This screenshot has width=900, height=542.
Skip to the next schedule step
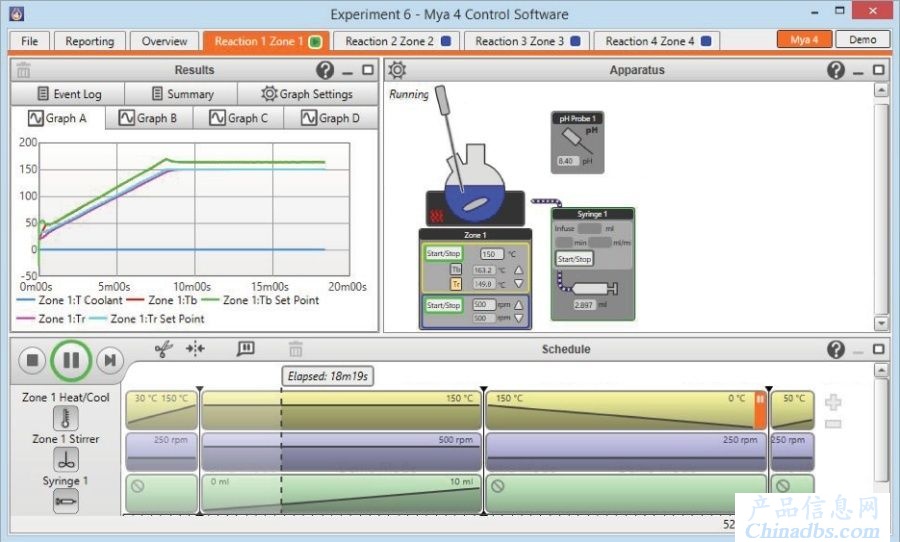[109, 360]
